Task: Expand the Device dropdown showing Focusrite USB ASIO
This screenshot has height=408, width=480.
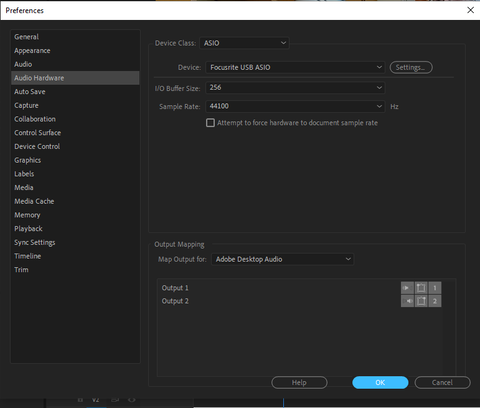Action: tap(295, 67)
